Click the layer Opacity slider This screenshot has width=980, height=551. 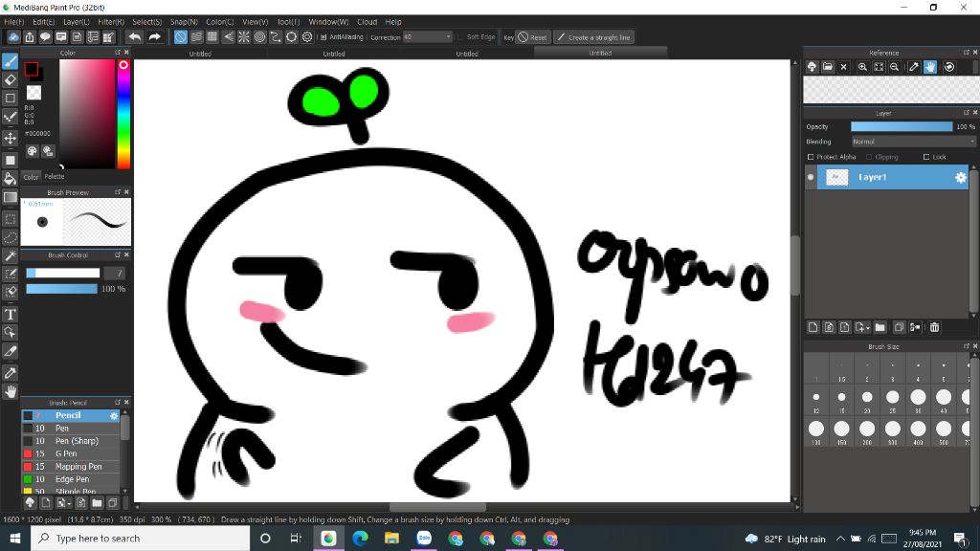pyautogui.click(x=902, y=127)
